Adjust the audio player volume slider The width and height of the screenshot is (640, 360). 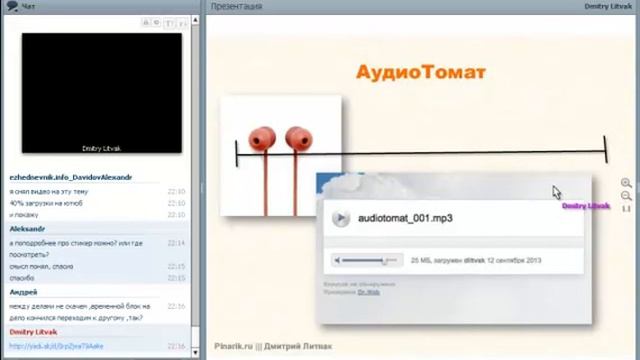point(369,260)
